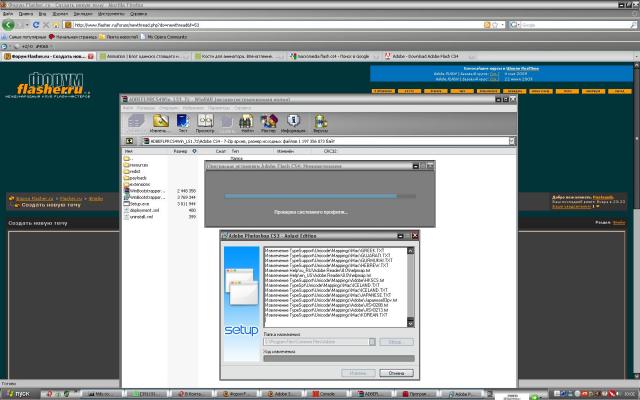Click the Firefox Home icon

[x=56, y=25]
